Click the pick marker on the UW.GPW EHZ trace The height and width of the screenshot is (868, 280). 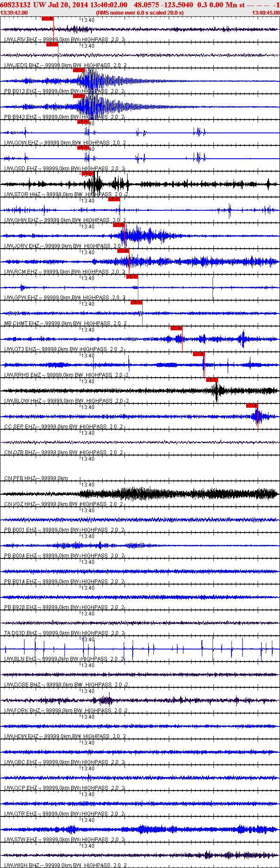pos(132,277)
